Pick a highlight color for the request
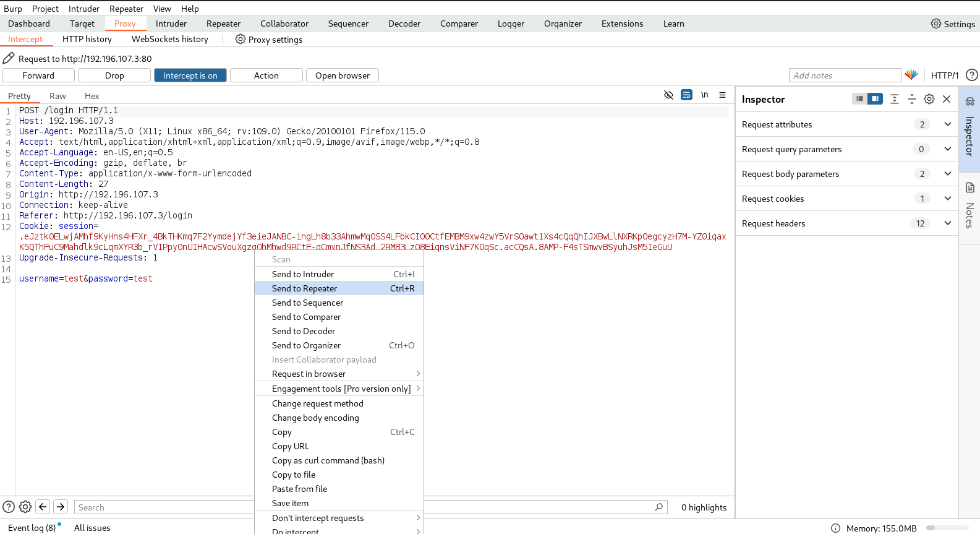980x534 pixels. [x=911, y=75]
